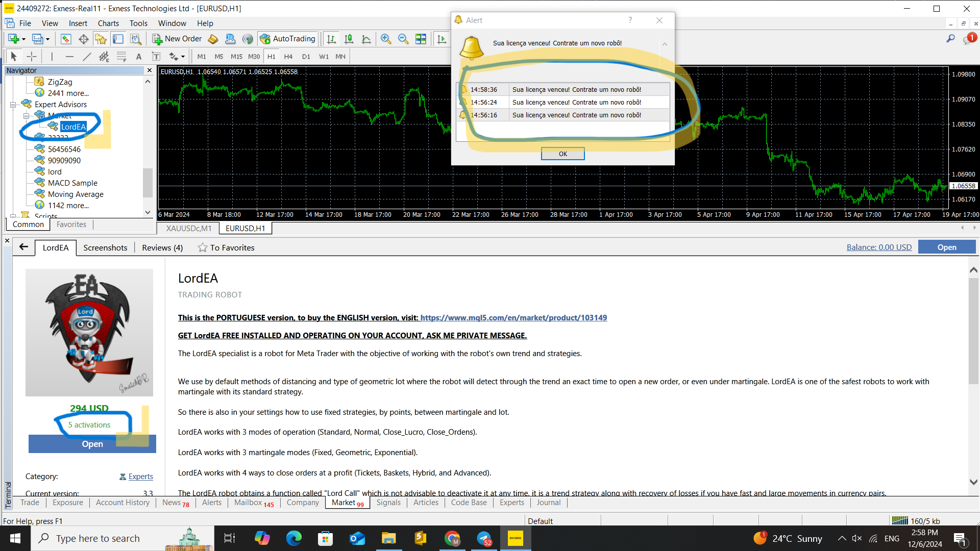Click the zoom in chart icon

(x=386, y=39)
